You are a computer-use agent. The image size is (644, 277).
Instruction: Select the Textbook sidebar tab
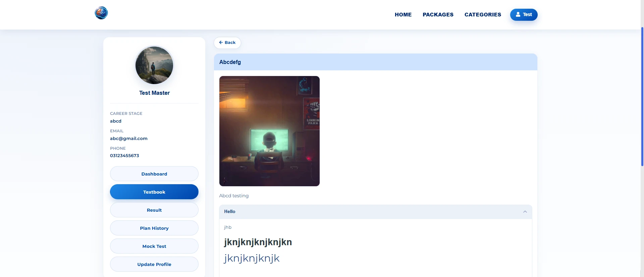(154, 192)
